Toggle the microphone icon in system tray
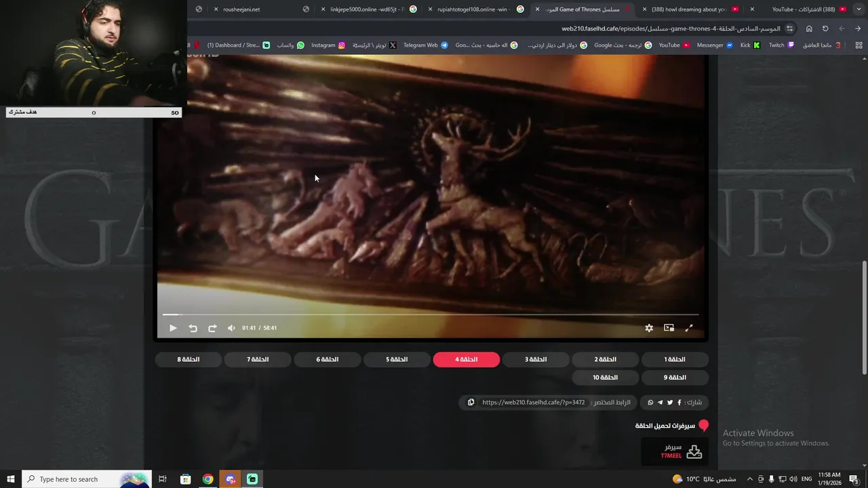Viewport: 868px width, 488px height. click(772, 479)
